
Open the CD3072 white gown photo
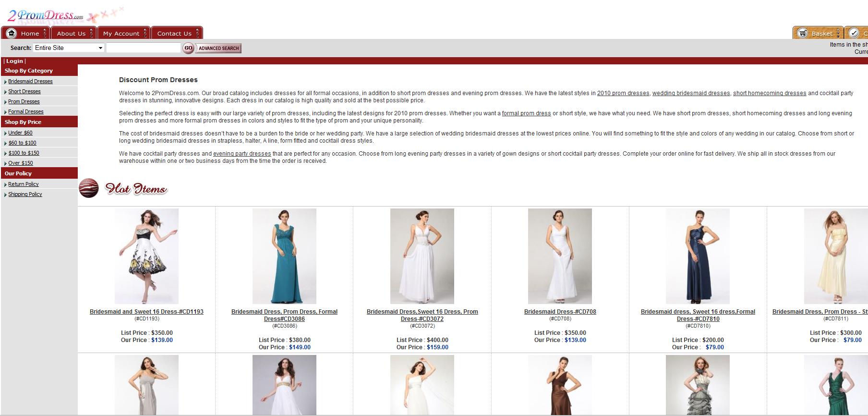422,256
